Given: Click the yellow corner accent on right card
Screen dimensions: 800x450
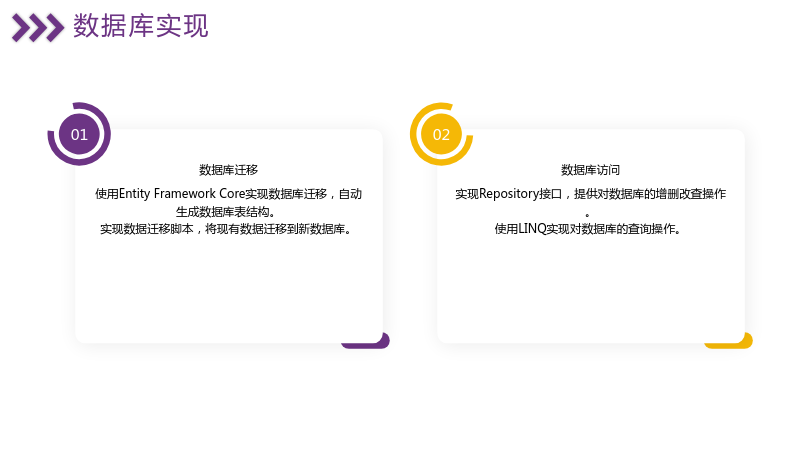Looking at the screenshot, I should [x=729, y=341].
